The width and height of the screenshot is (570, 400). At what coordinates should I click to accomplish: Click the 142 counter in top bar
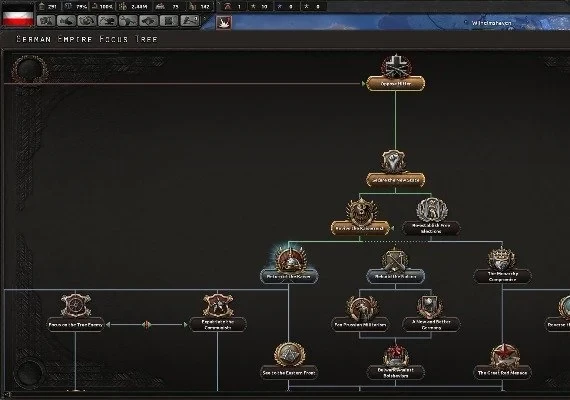click(205, 7)
